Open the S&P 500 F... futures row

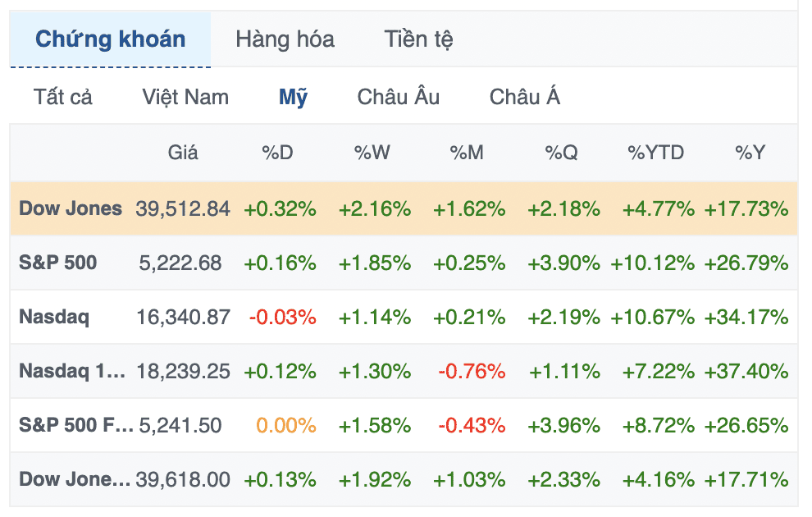(x=76, y=425)
